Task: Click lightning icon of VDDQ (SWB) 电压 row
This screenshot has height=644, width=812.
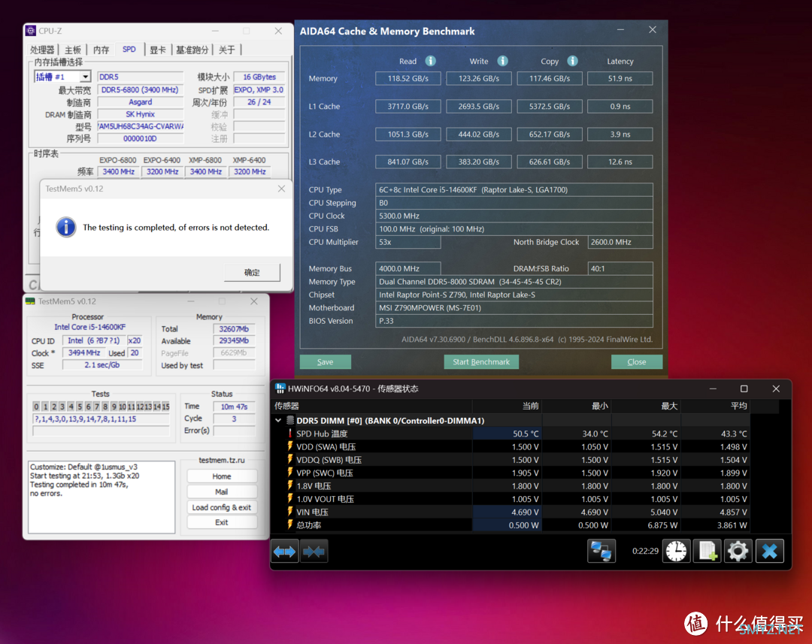Action: (290, 459)
